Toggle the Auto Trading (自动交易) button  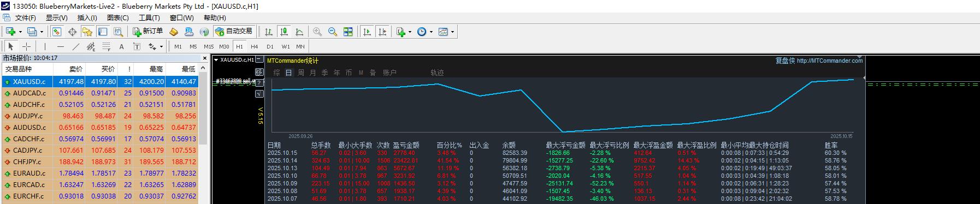pyautogui.click(x=234, y=32)
